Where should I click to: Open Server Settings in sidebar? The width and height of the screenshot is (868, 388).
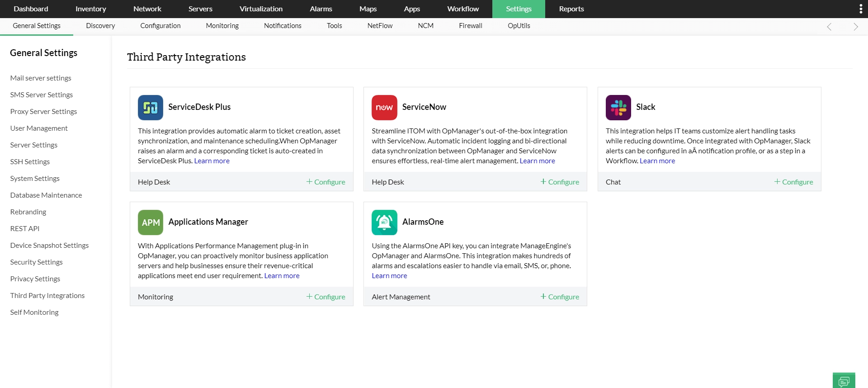34,145
